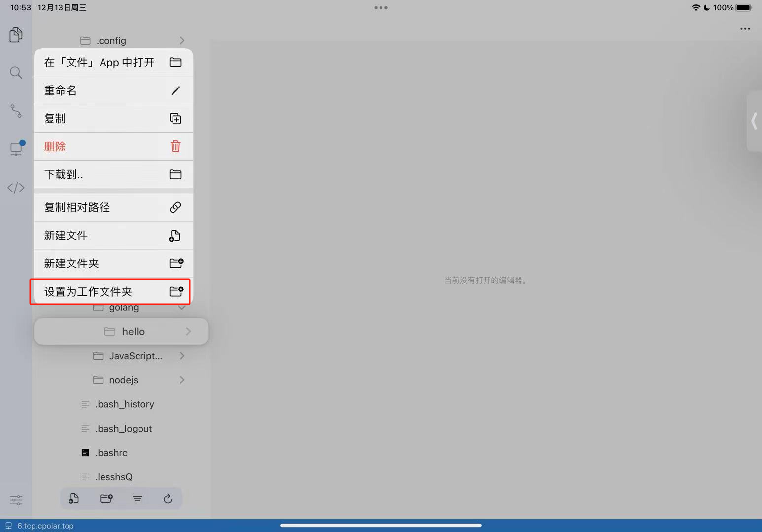Expand the JavaScript... folder chevron
Screen dimensions: 762x532
coord(182,356)
